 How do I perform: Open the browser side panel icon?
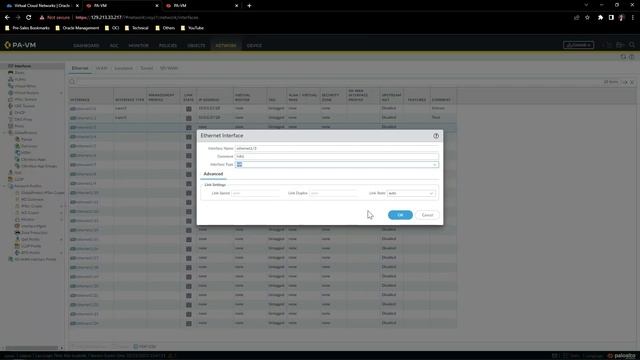coord(611,18)
